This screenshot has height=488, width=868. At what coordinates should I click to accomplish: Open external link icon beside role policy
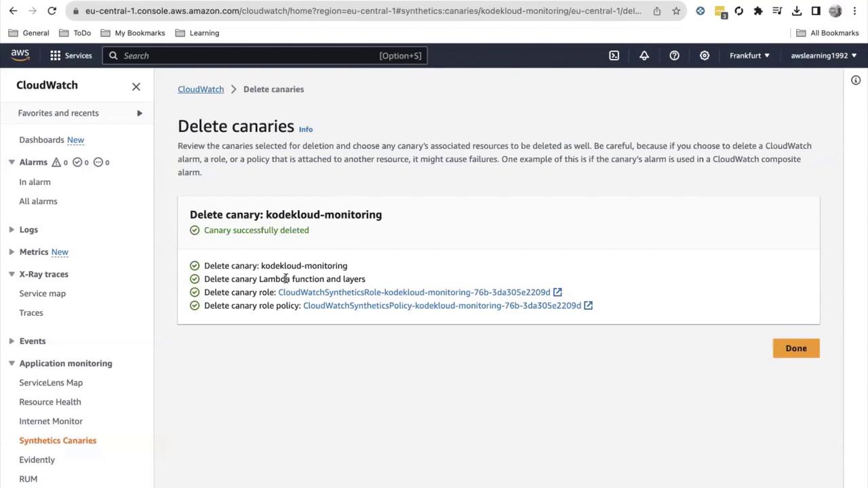(588, 306)
